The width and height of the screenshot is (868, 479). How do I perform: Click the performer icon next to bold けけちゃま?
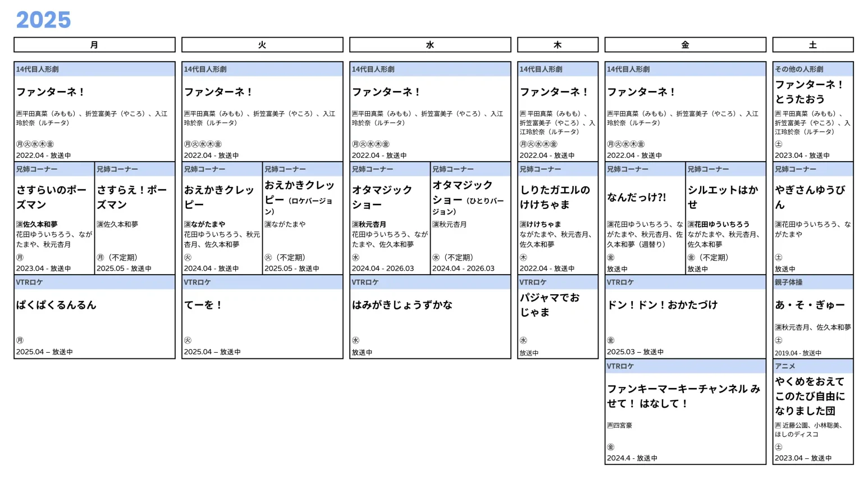[523, 225]
